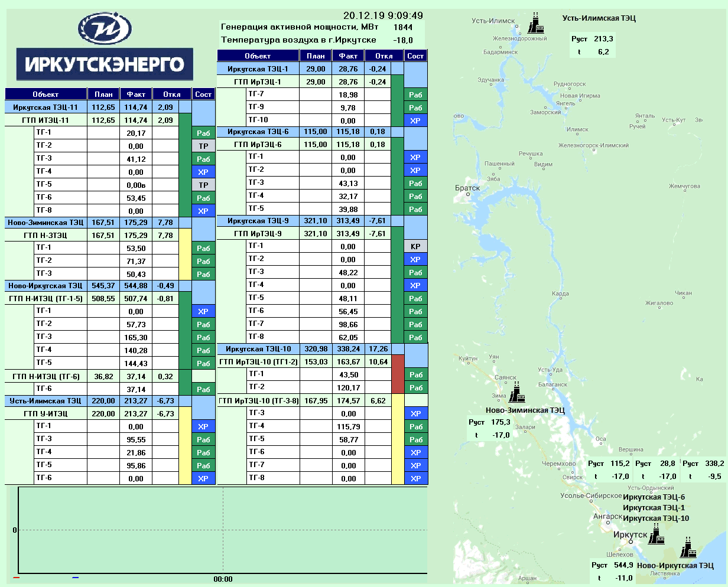The width and height of the screenshot is (728, 587).
Task: Click the КР status of ТГ-1 at ИрТЭЦ-9
Action: [x=415, y=247]
